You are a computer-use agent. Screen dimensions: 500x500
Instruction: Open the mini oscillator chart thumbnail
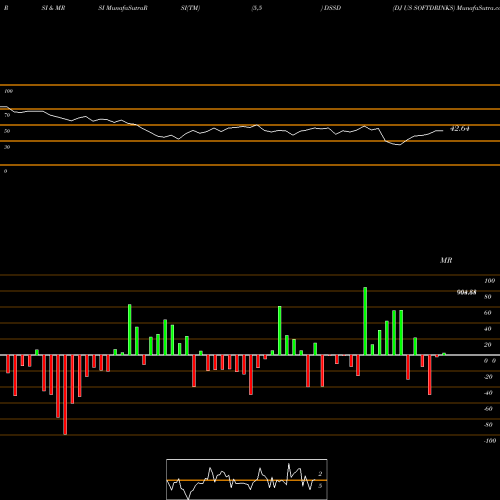(x=247, y=479)
